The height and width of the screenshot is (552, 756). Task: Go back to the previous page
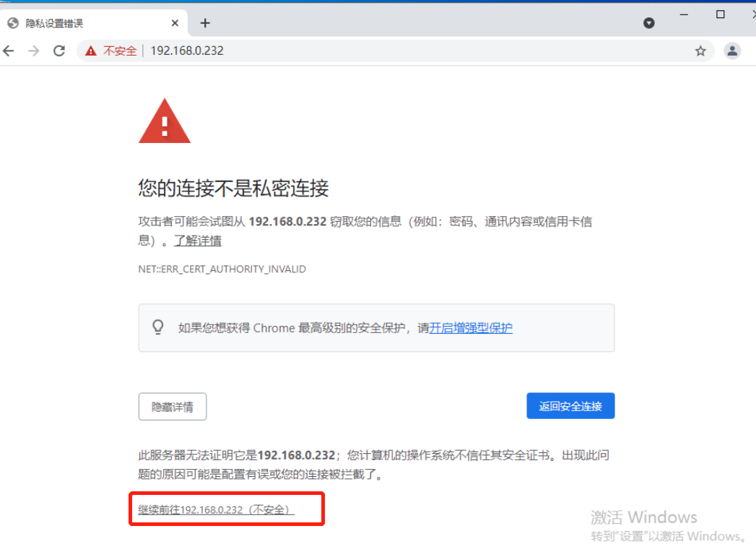(8, 51)
